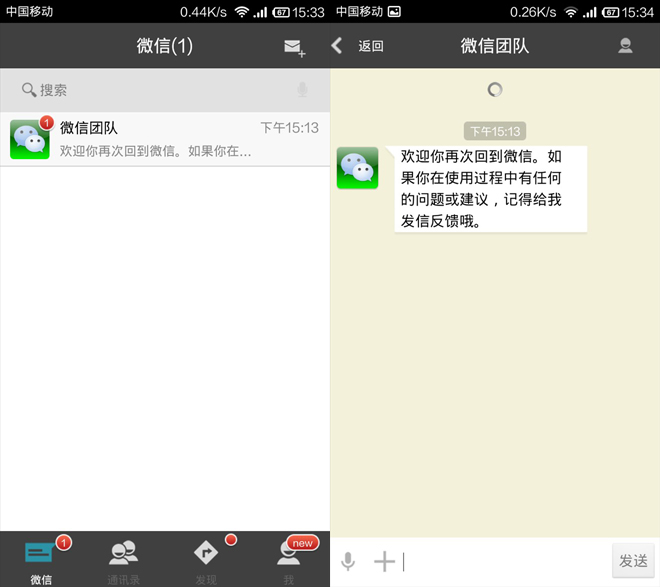
Task: Focus the message text input field
Action: (505, 562)
